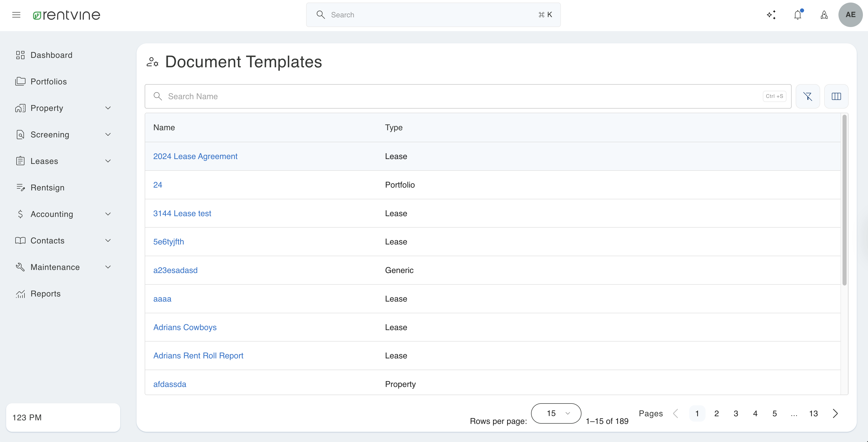The height and width of the screenshot is (442, 868).
Task: Open Adrians Cowboys template
Action: (185, 327)
